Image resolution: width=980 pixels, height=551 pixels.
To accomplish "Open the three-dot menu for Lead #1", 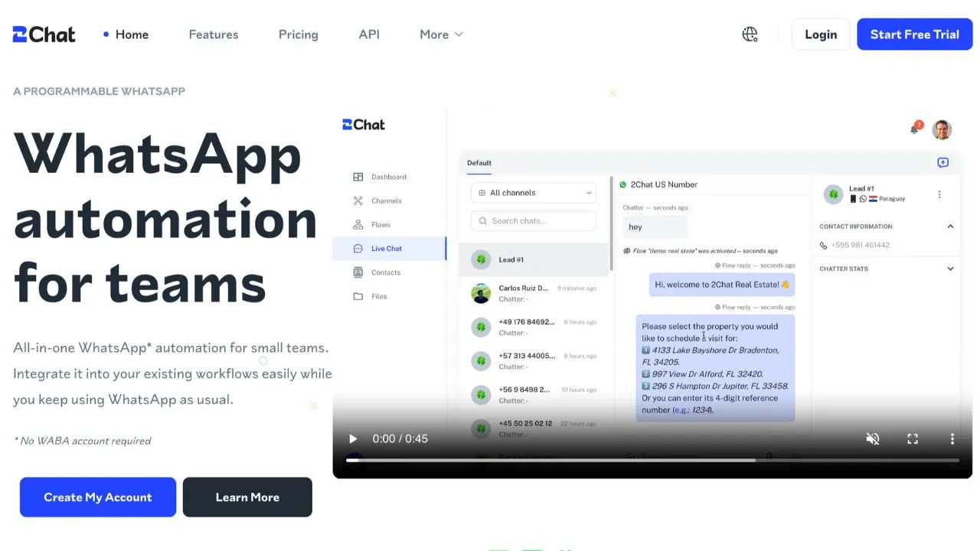I will click(939, 194).
